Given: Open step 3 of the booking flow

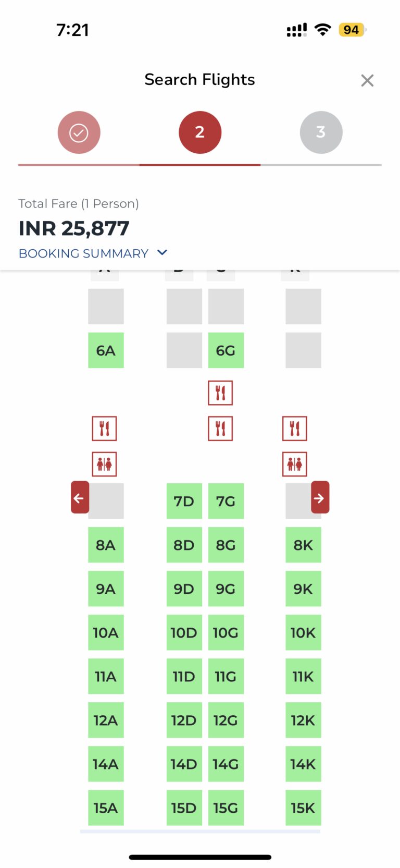Looking at the screenshot, I should pos(321,132).
